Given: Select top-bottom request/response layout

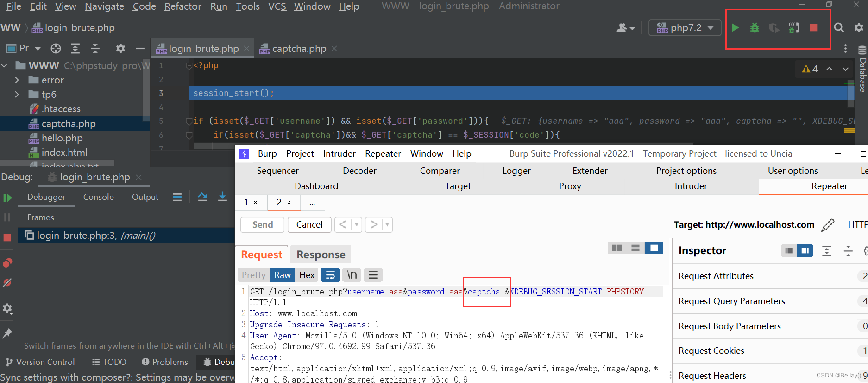Looking at the screenshot, I should pyautogui.click(x=635, y=248).
